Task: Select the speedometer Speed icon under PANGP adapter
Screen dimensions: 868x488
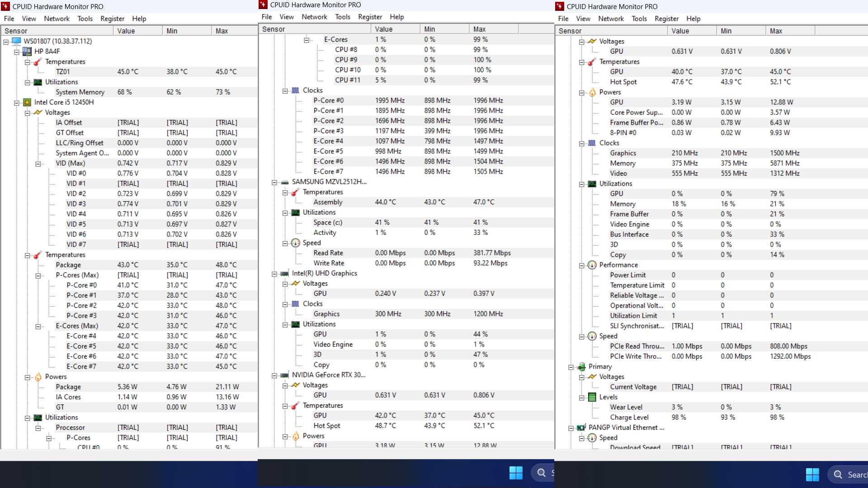Action: point(593,437)
